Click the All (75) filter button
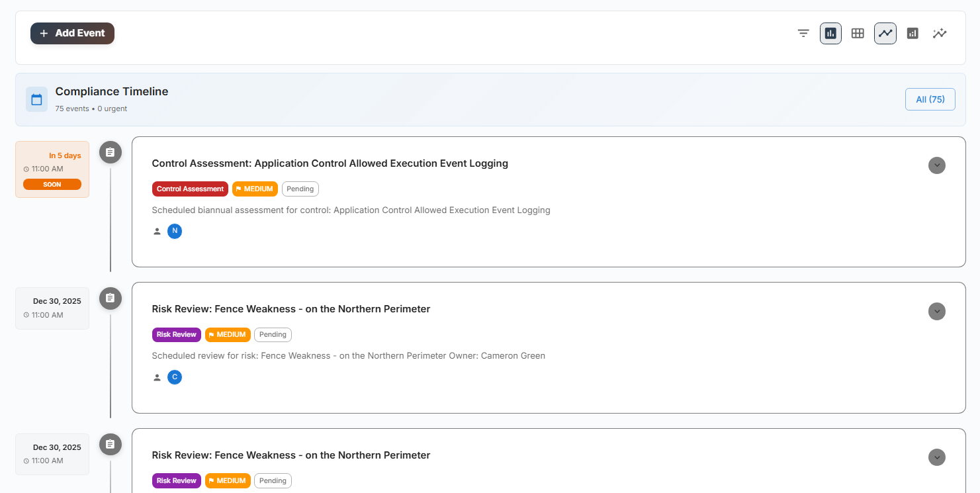This screenshot has height=493, width=980. pos(930,99)
